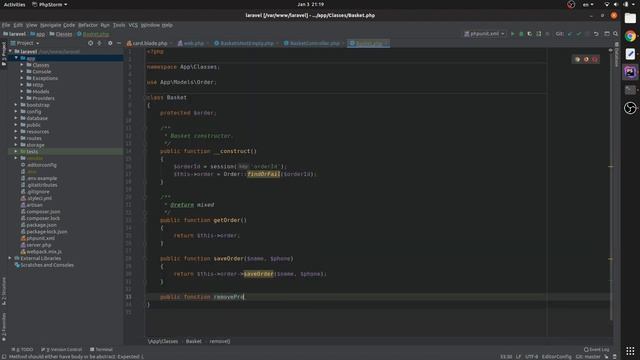The height and width of the screenshot is (360, 640).
Task: Select Scratches and Consoles item
Action: pyautogui.click(x=47, y=265)
